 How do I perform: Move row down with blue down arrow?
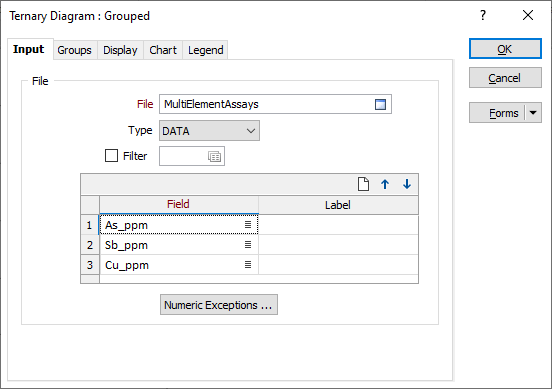[407, 184]
